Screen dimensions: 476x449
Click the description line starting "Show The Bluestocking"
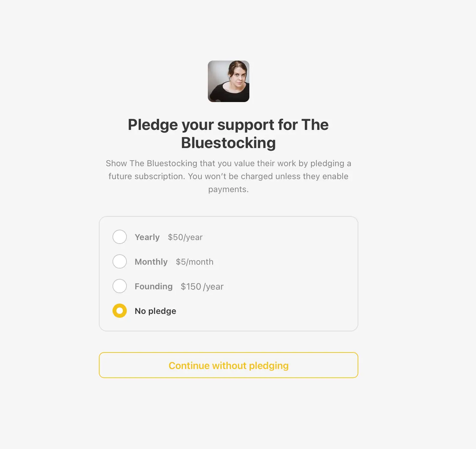tap(228, 163)
